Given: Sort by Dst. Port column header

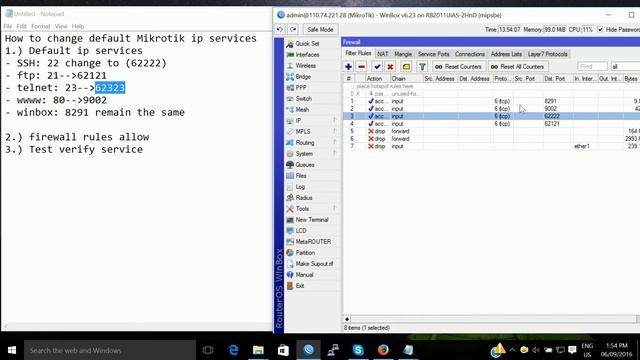Looking at the screenshot, I should click(x=558, y=78).
